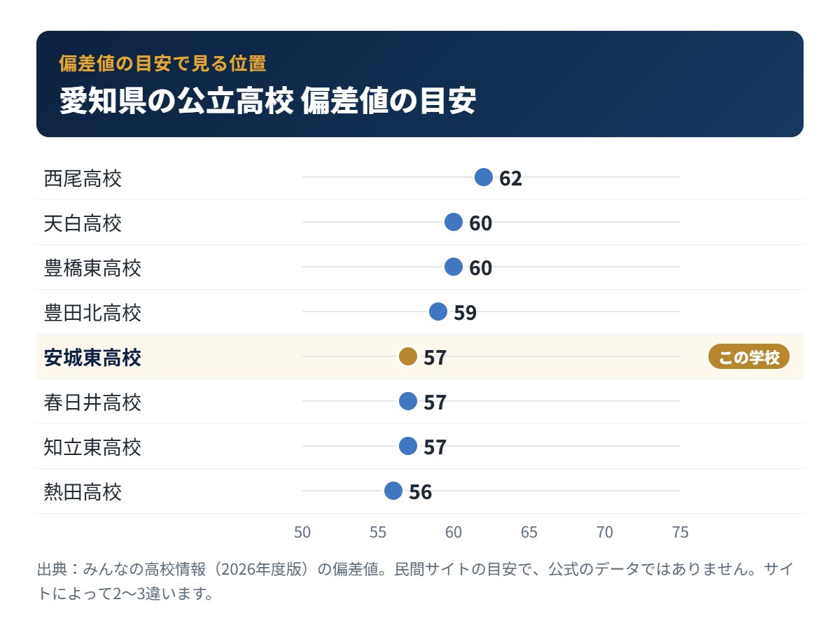Image resolution: width=840 pixels, height=630 pixels.
Task: Click the 知立東高校 school name
Action: 92,447
